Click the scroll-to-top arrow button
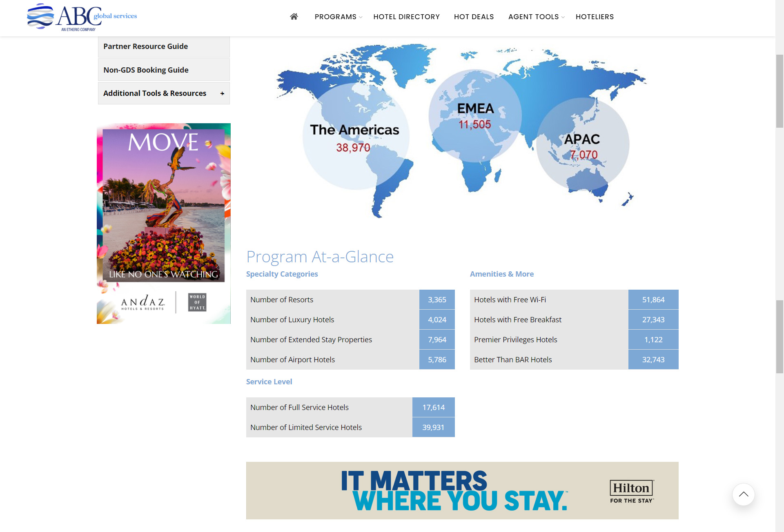 (x=744, y=494)
